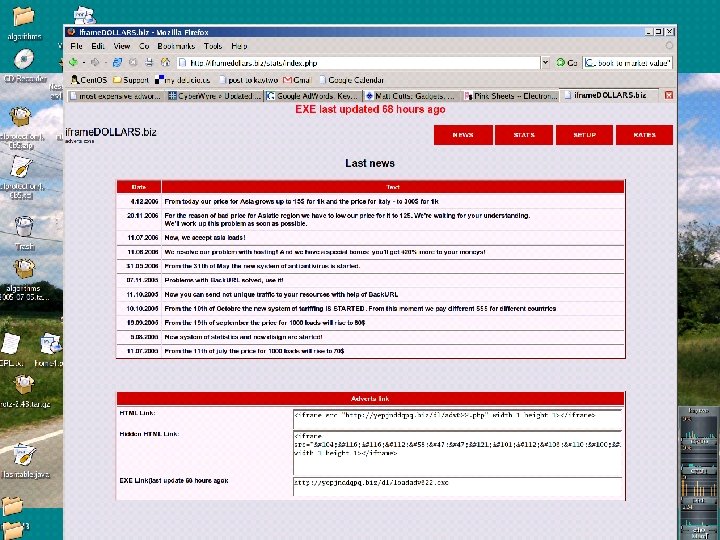Click the address bar URL field

pos(358,63)
